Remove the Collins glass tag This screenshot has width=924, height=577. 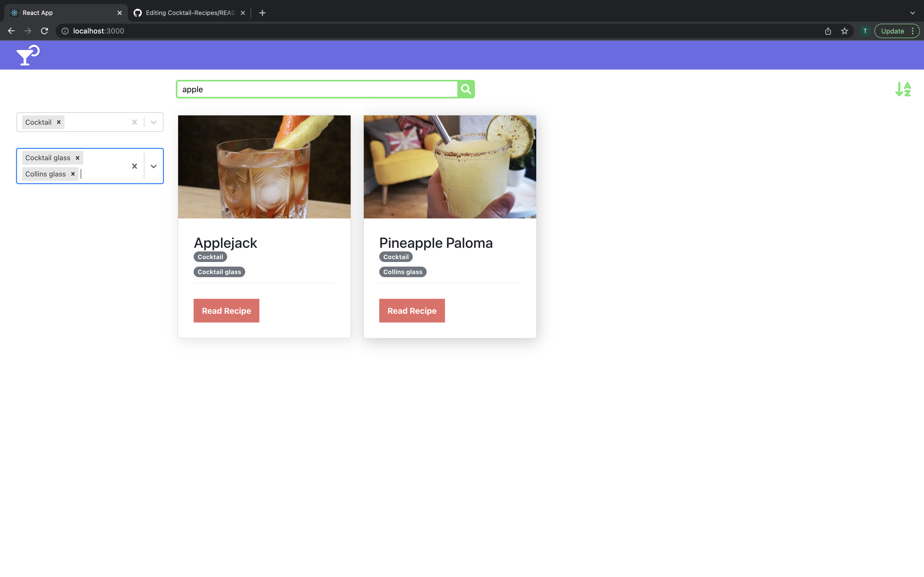73,174
